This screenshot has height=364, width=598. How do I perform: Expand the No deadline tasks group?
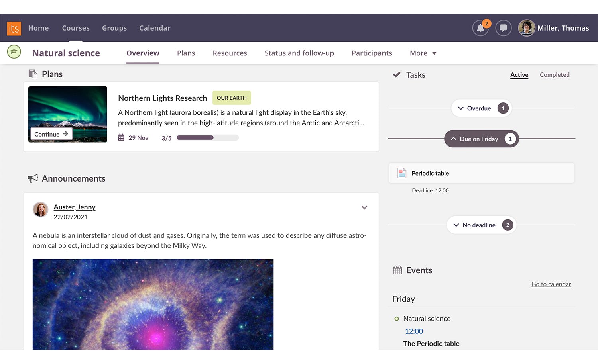481,225
